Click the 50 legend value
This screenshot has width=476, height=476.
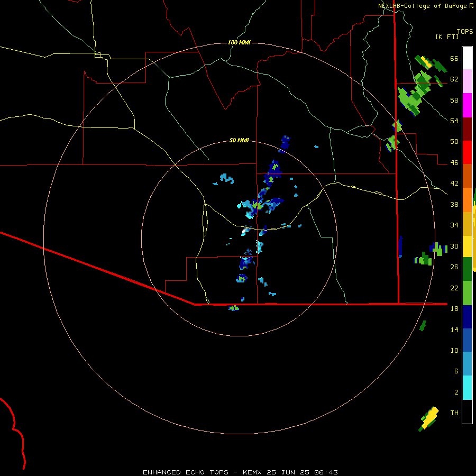point(454,142)
